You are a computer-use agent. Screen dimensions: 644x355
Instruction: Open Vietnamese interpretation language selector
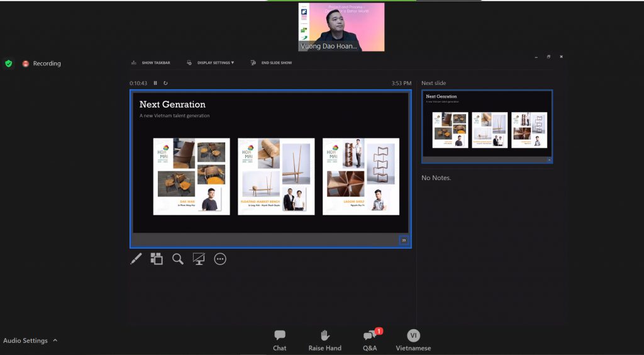[x=413, y=341]
